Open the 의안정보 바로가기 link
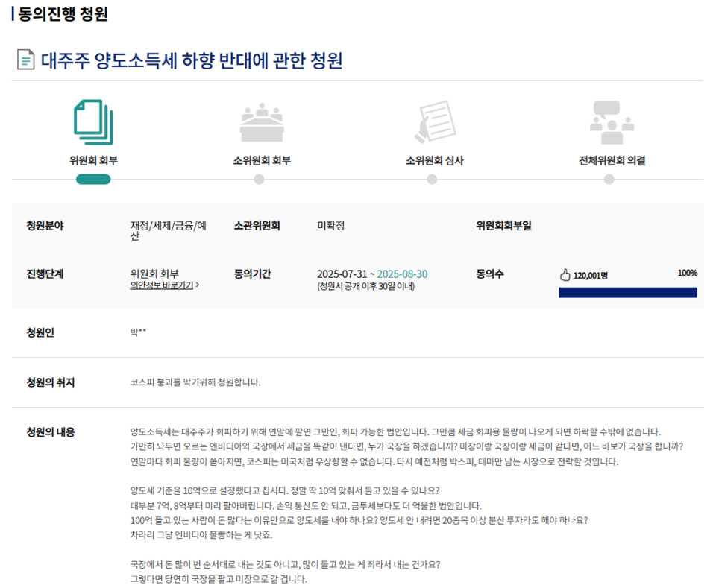716x588 pixels. pyautogui.click(x=161, y=286)
